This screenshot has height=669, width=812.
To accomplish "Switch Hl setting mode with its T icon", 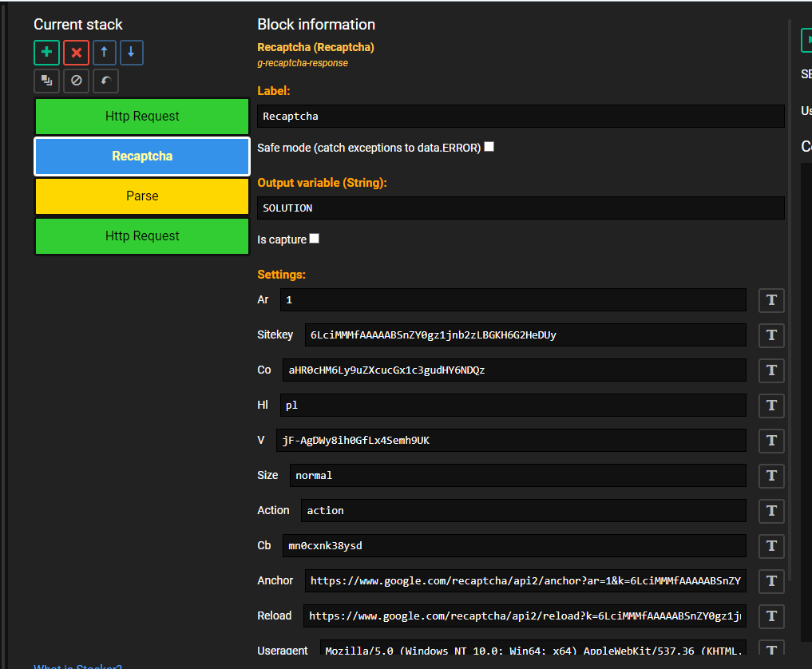I will pos(771,406).
